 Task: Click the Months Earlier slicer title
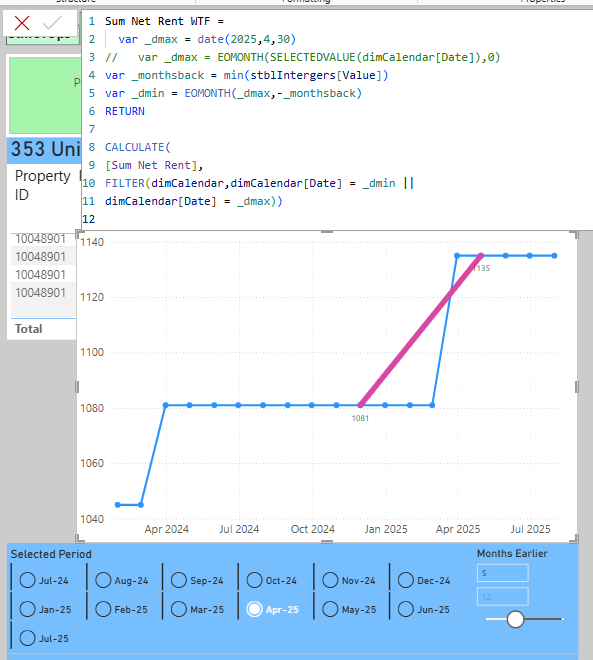click(512, 554)
